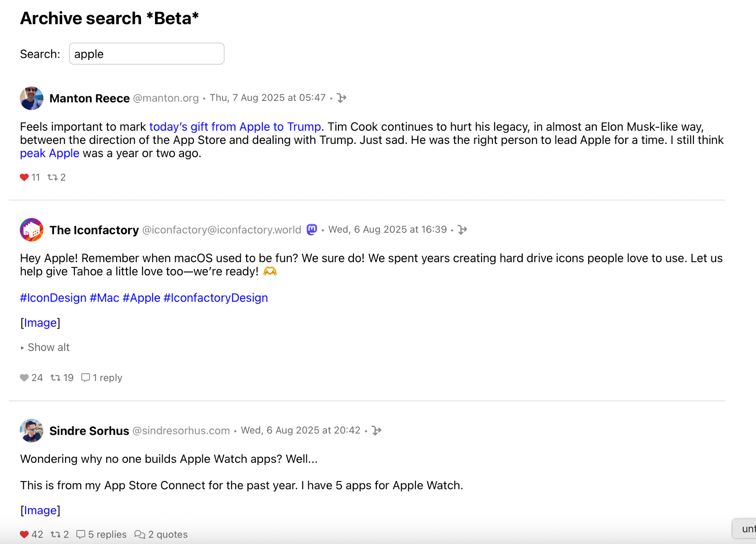Click the reply bubble icon showing 5 replies
The width and height of the screenshot is (756, 544).
coord(81,535)
